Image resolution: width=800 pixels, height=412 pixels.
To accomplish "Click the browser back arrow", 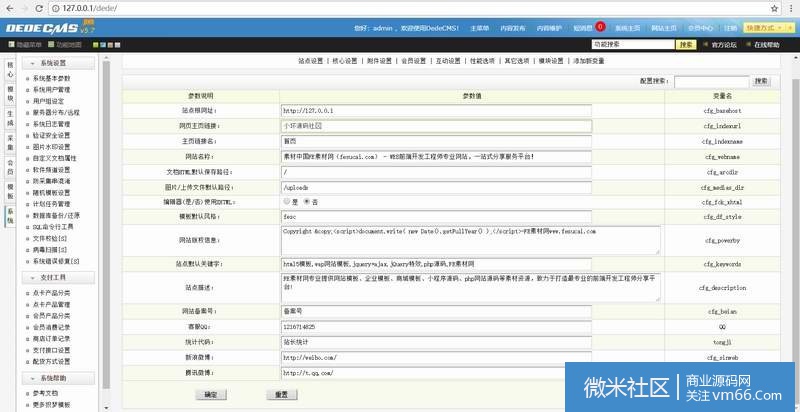I will tap(9, 9).
